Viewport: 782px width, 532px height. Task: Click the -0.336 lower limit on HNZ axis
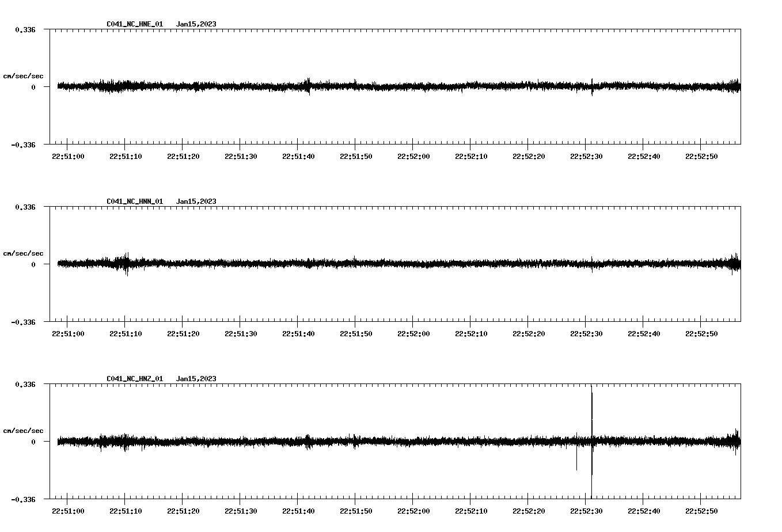23,499
